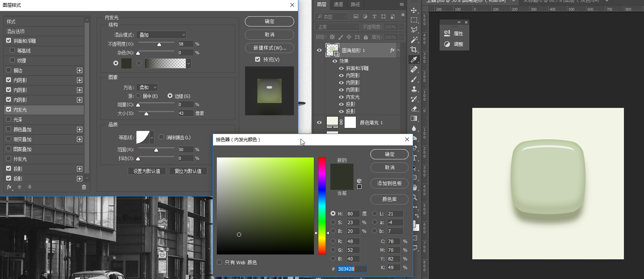This screenshot has height=279, width=644.
Task: Toggle 斜面和浮雕 checkbox in styles list
Action: click(x=9, y=41)
